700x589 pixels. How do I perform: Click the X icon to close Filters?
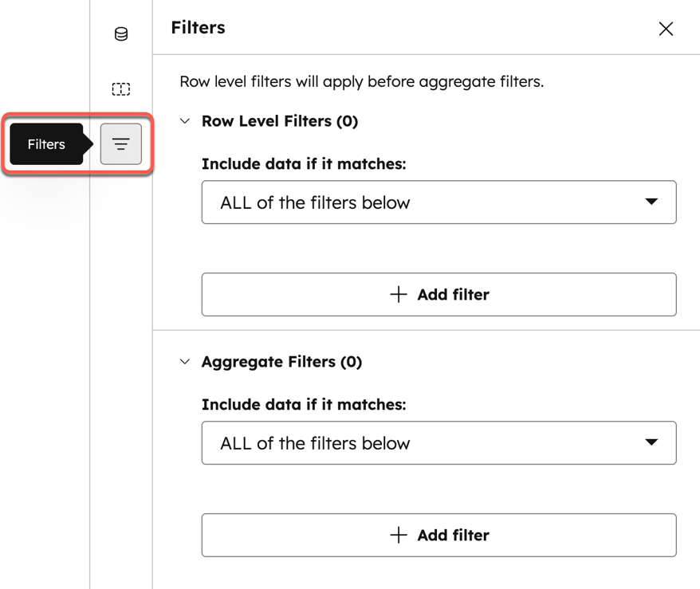click(667, 29)
